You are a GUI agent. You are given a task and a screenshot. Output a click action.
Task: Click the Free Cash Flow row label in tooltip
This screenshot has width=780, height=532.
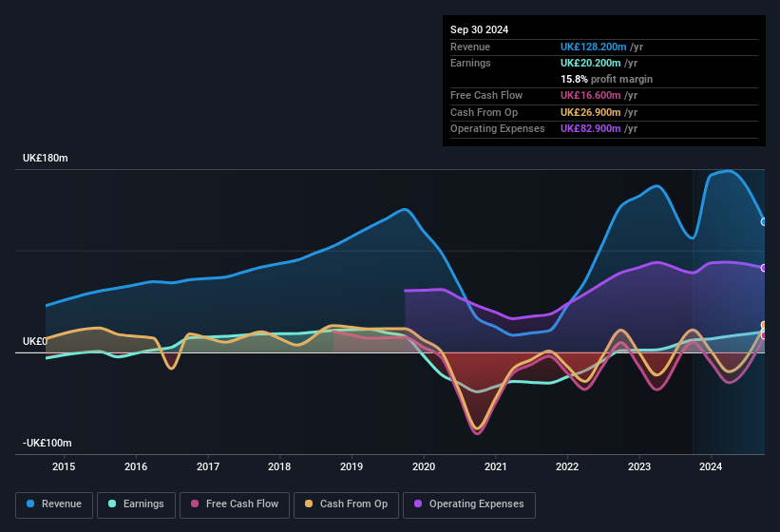click(x=486, y=95)
